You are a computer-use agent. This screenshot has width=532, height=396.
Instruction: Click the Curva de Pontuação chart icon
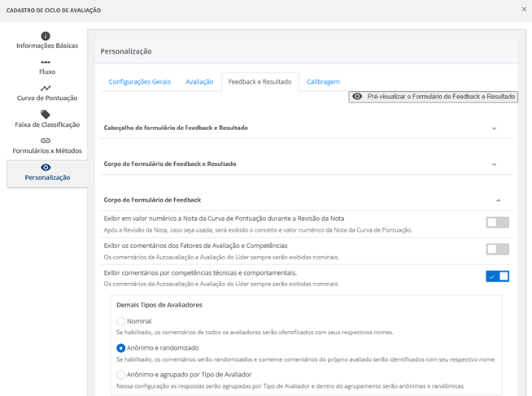click(x=46, y=88)
